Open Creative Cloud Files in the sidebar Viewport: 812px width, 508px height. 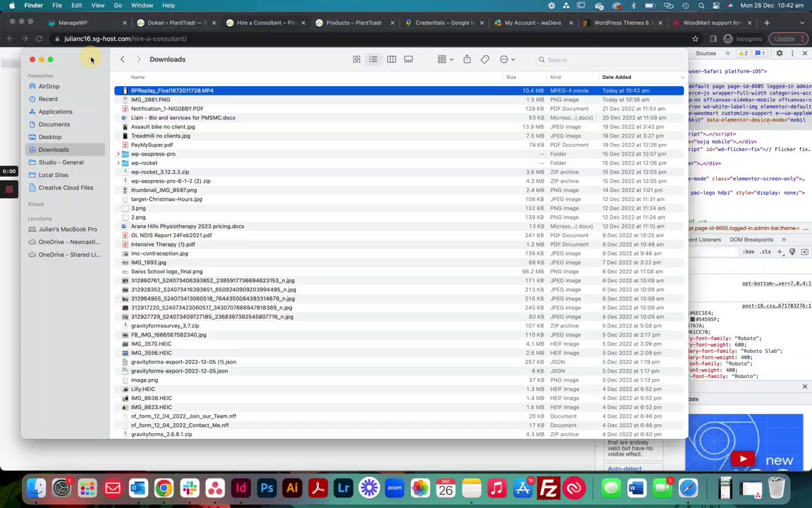pos(66,188)
